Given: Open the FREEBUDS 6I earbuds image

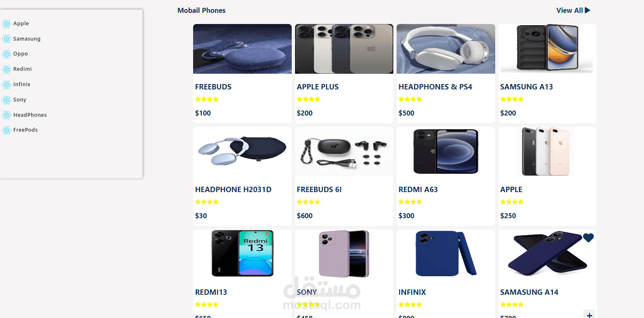Looking at the screenshot, I should coord(344,152).
